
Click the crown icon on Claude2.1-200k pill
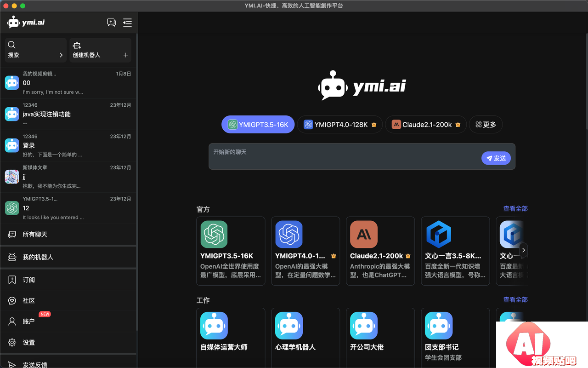pos(458,125)
